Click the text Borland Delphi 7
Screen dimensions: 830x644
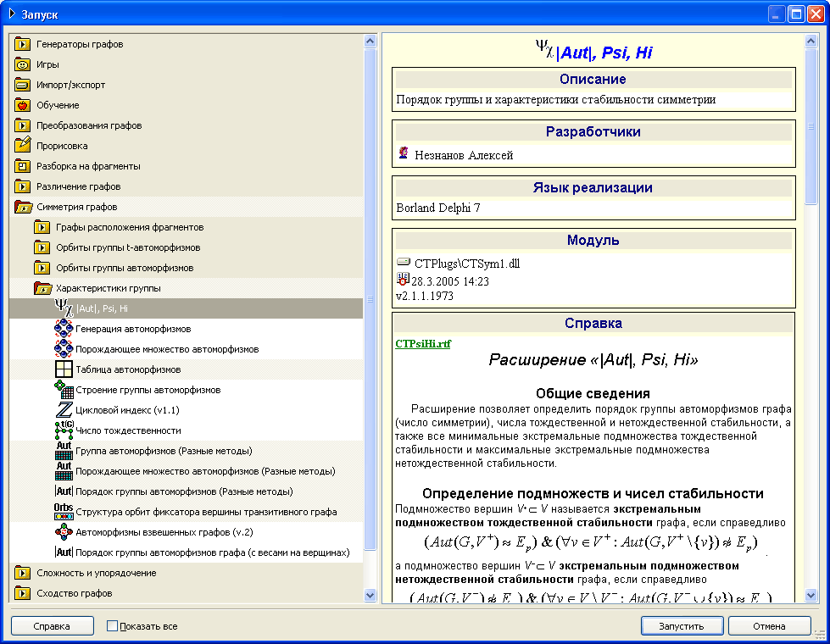tap(437, 208)
